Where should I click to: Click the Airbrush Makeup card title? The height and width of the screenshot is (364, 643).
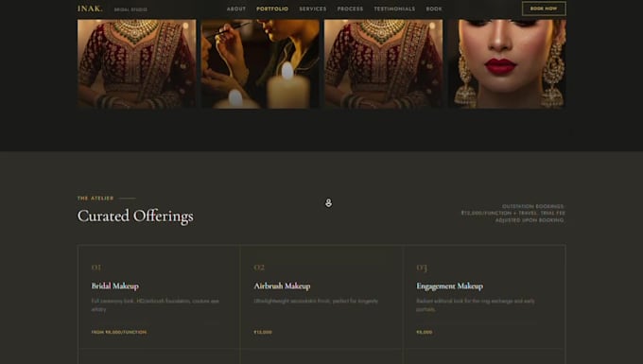tap(282, 286)
